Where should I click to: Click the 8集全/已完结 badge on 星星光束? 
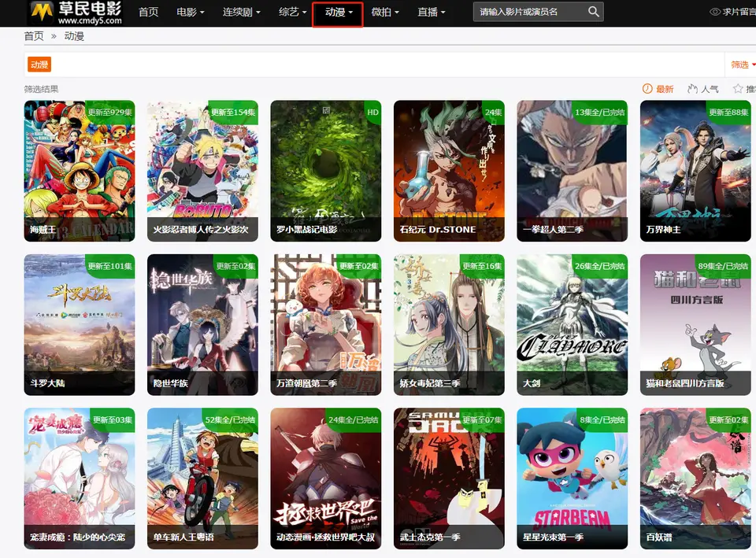pyautogui.click(x=602, y=419)
